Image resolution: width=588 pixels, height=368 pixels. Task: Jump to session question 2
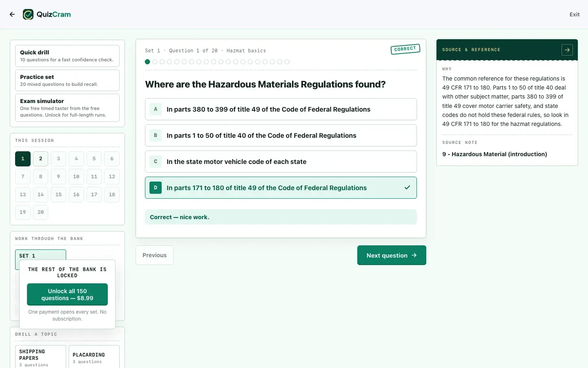click(x=40, y=159)
